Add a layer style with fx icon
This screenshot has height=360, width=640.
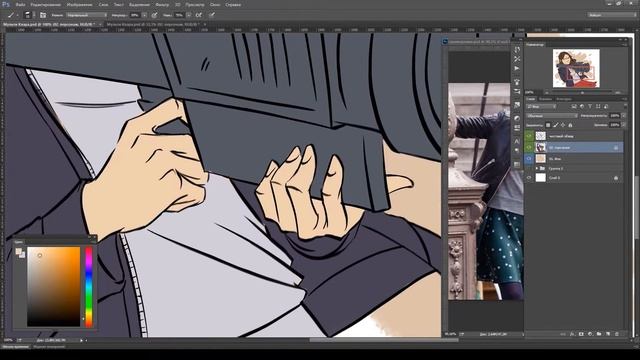click(x=572, y=334)
